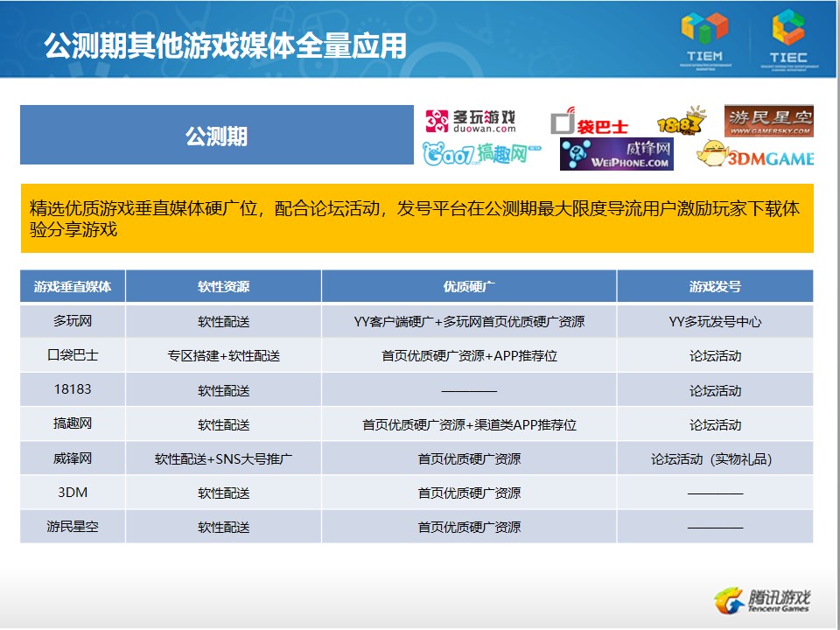The width and height of the screenshot is (840, 630).
Task: Click the 腾讯游戏 Tencent Games logo
Action: (x=762, y=600)
